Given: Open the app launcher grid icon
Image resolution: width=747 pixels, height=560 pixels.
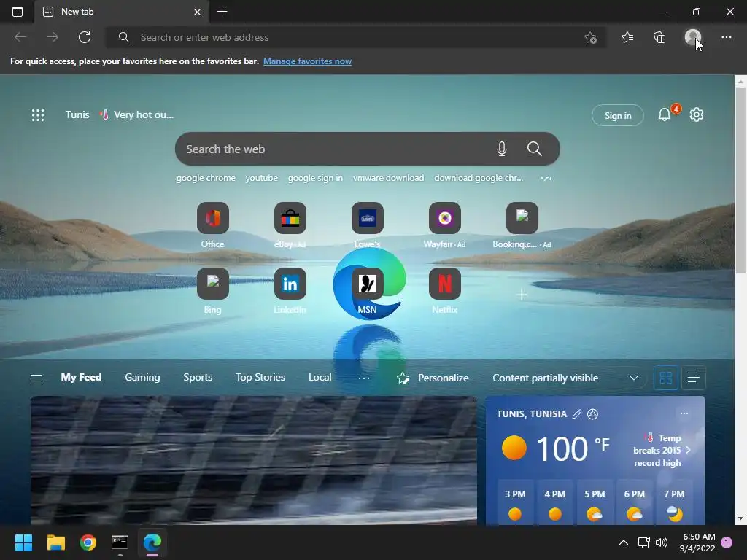Looking at the screenshot, I should (38, 114).
